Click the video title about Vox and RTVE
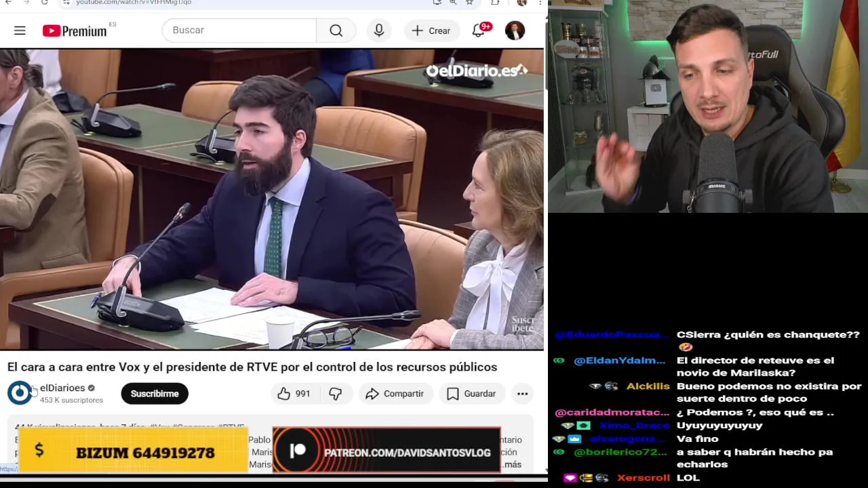 click(252, 367)
